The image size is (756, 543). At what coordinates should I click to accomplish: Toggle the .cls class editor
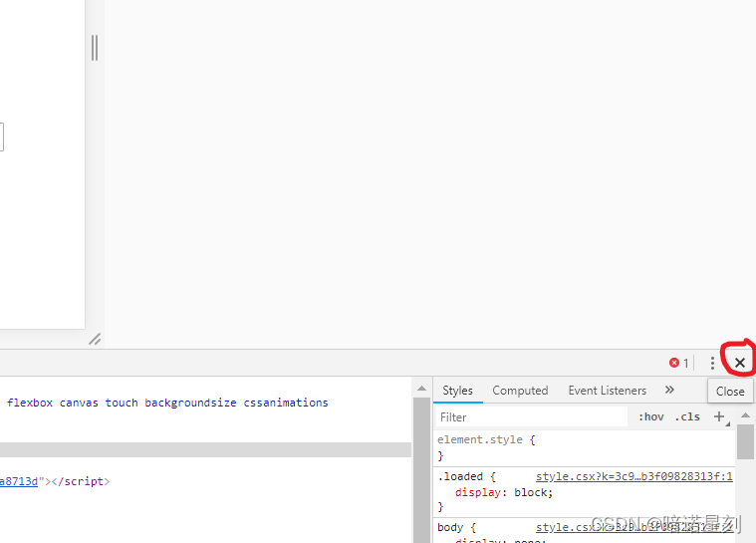pos(687,416)
